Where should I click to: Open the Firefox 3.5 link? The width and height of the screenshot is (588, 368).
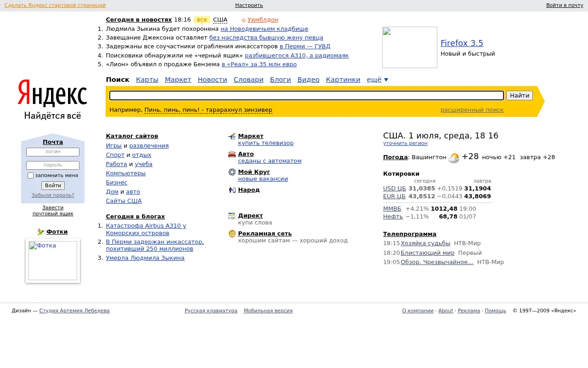coord(462,43)
